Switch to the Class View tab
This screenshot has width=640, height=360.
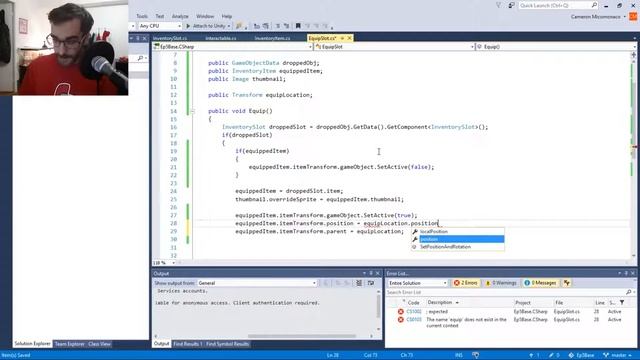click(99, 344)
